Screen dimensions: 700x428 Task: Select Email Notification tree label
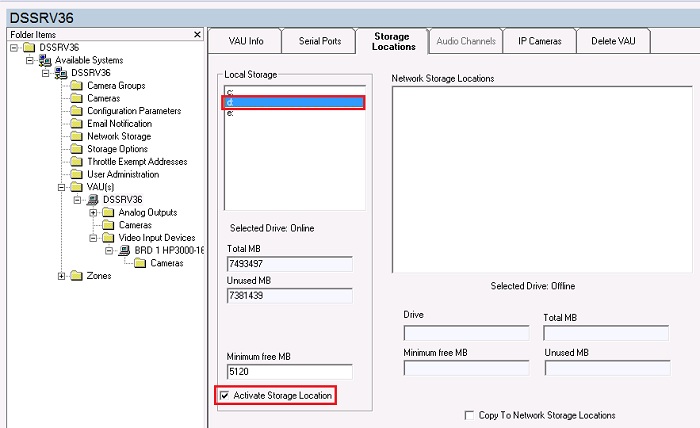[119, 124]
